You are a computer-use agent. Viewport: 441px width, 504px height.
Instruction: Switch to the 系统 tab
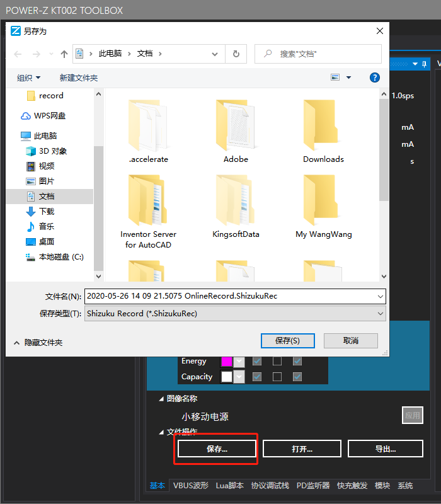click(x=405, y=485)
